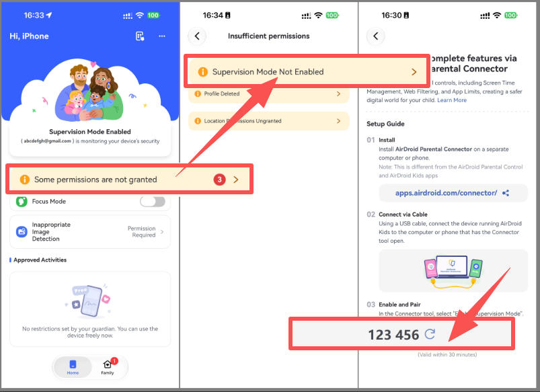Screen dimensions: 540x392
Task: Tap Valid within 30 minutes note
Action: [x=447, y=354]
